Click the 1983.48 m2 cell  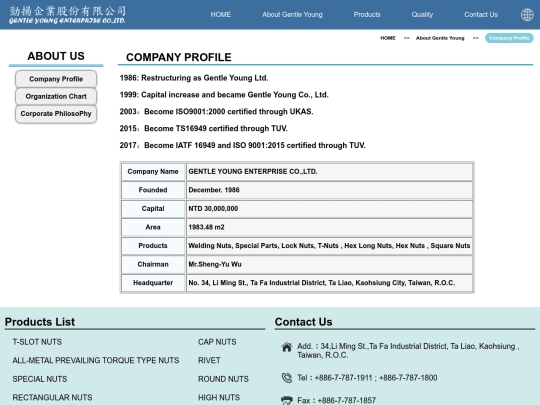pyautogui.click(x=329, y=227)
